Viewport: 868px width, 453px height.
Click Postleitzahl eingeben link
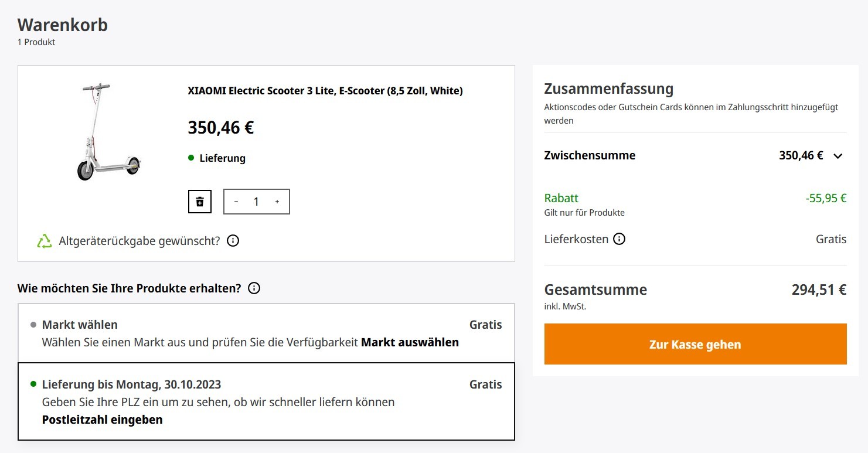(103, 420)
